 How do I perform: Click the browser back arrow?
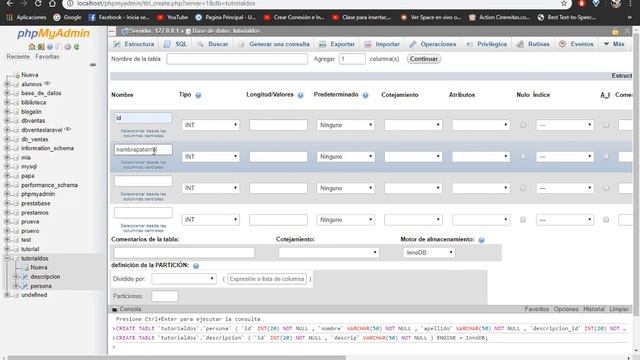[10, 3]
